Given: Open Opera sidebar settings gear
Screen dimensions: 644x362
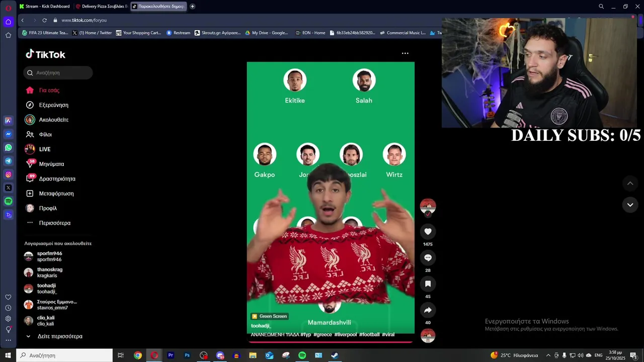Looking at the screenshot, I should 8,319.
